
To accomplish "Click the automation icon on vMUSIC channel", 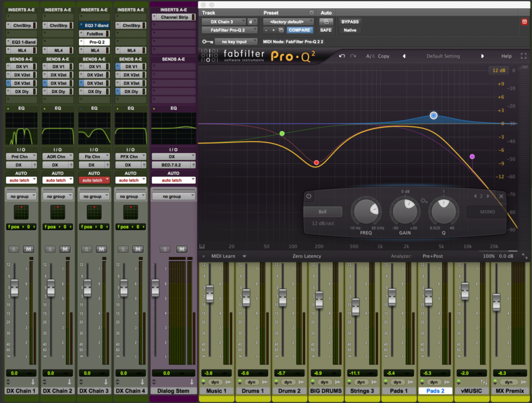I will [484, 382].
